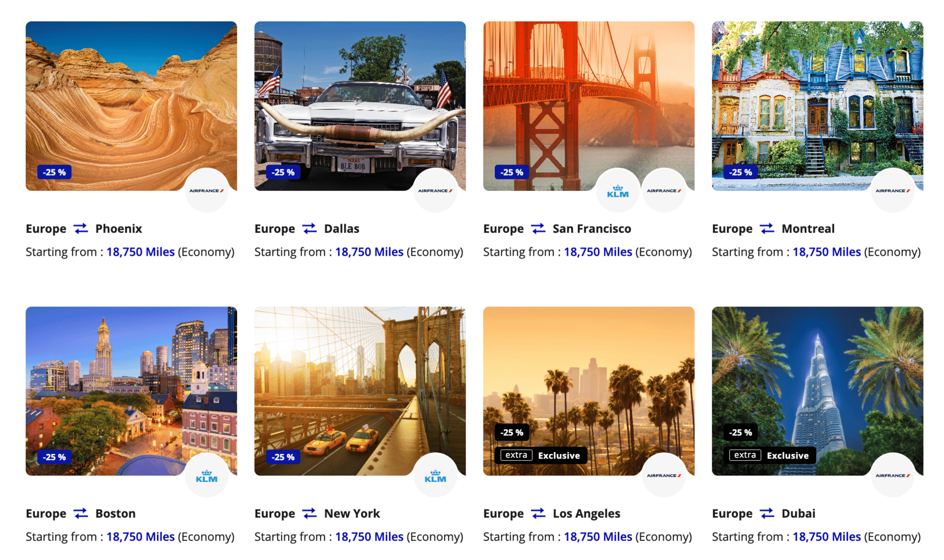Open the Europe to Dubai route title
Viewport: 944px width, 560px height.
pos(764,514)
